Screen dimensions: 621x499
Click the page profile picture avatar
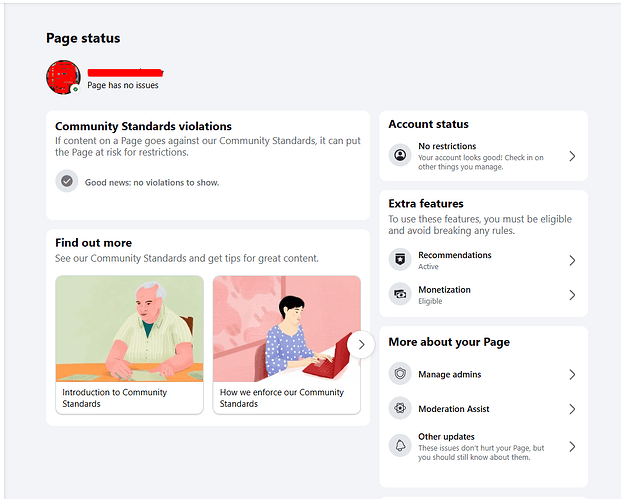[63, 77]
